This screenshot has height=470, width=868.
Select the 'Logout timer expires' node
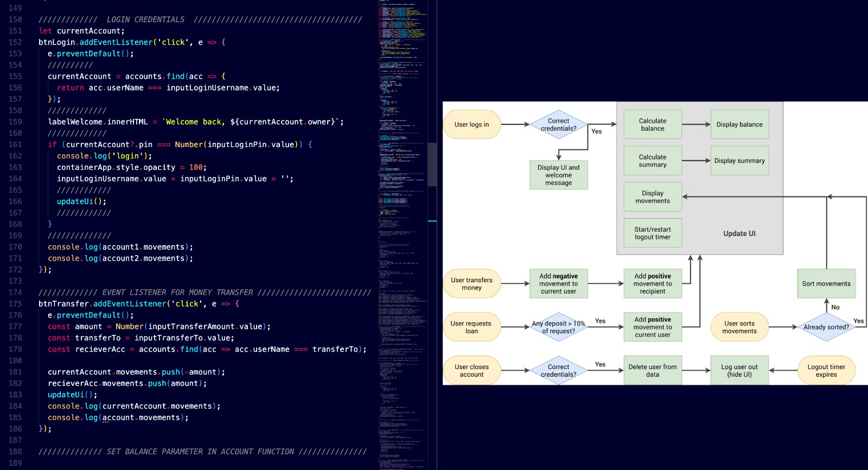click(826, 371)
